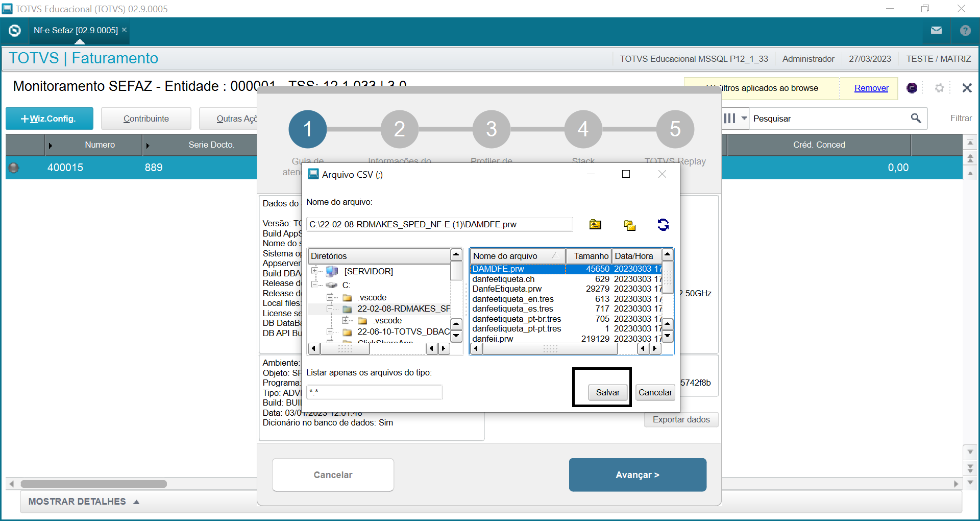
Task: Go to wizard step 4 circle
Action: (x=583, y=129)
